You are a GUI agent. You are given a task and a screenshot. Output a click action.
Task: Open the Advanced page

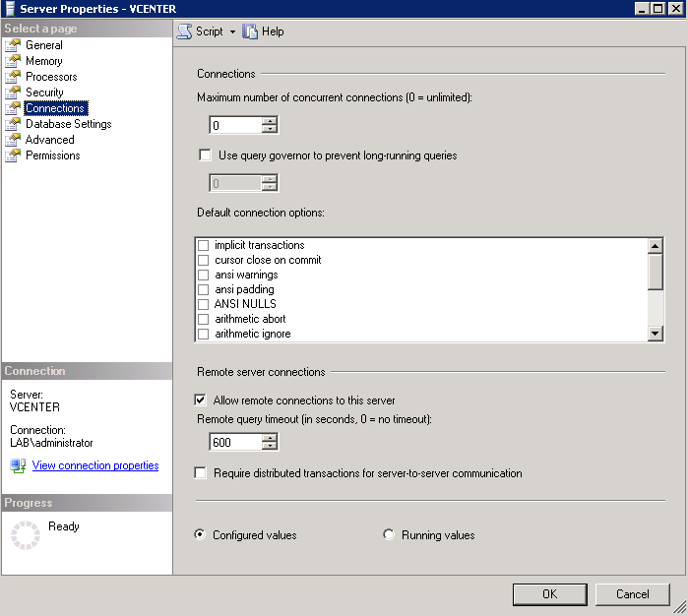[49, 140]
